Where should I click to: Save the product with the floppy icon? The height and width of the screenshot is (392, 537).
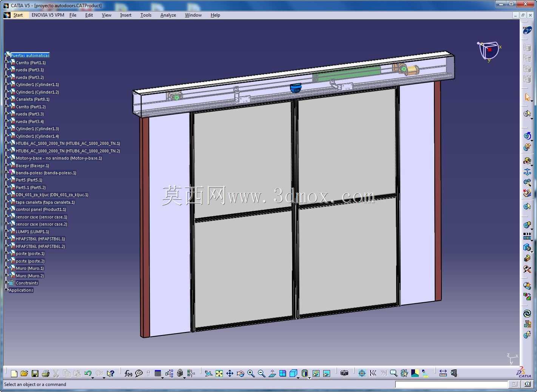coord(35,374)
